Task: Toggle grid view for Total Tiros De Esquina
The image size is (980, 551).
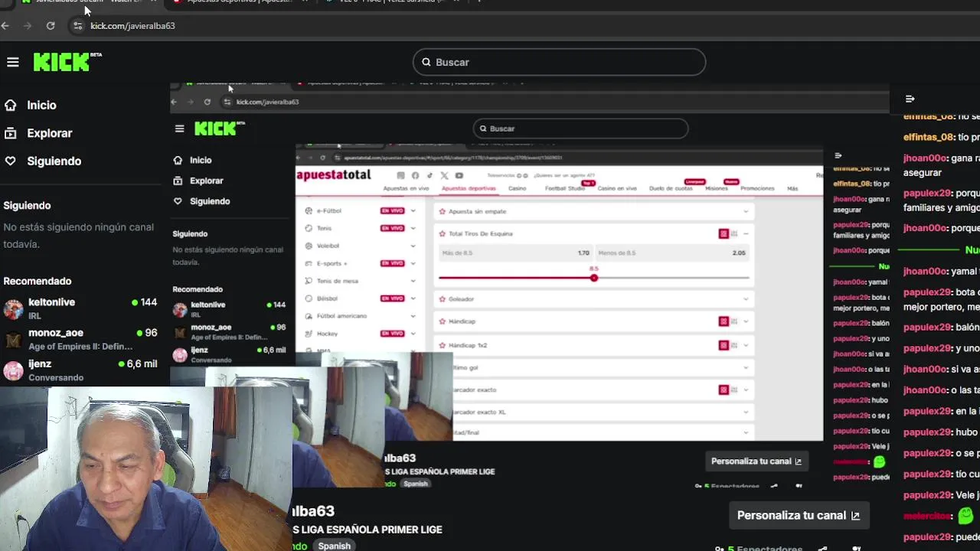Action: point(724,233)
